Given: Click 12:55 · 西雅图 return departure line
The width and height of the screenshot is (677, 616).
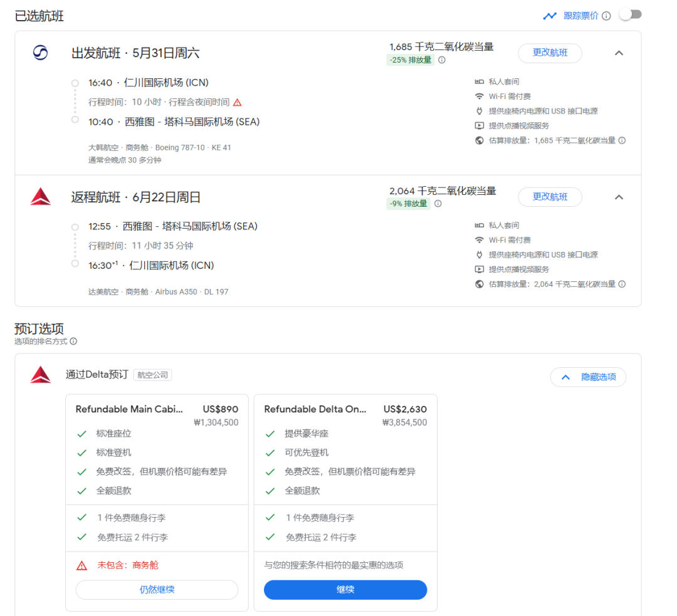Looking at the screenshot, I should click(173, 226).
